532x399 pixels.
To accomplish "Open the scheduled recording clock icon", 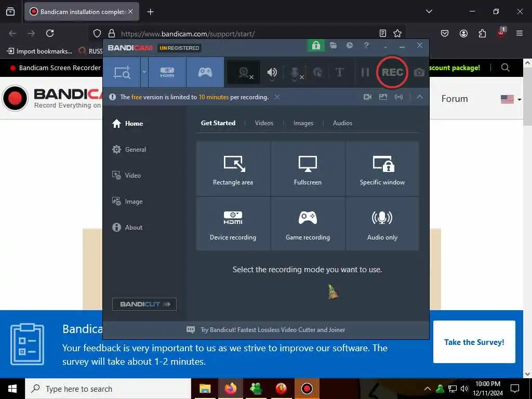I will coord(350,45).
